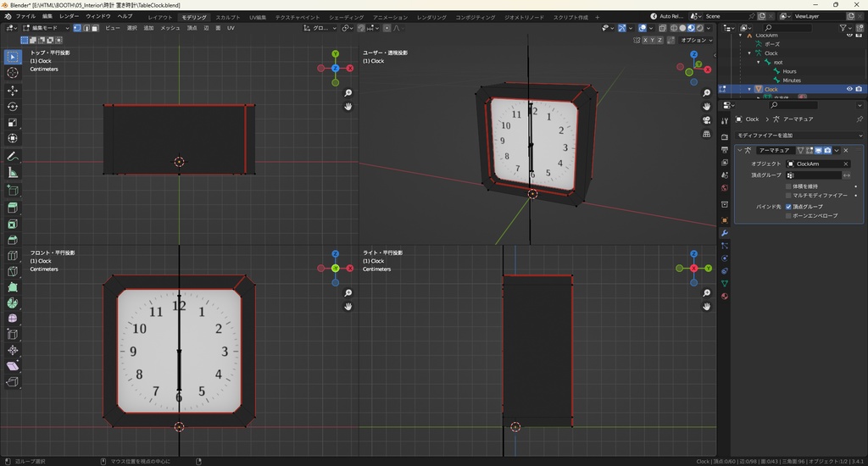Open the Mesh (メッシュ) header menu
Image resolution: width=868 pixels, height=466 pixels.
(x=170, y=28)
